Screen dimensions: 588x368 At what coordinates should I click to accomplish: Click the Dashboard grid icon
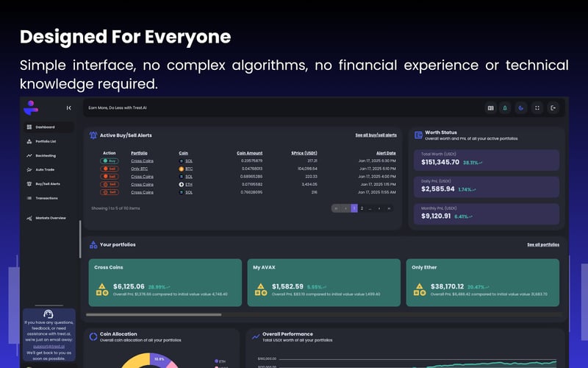tap(29, 127)
